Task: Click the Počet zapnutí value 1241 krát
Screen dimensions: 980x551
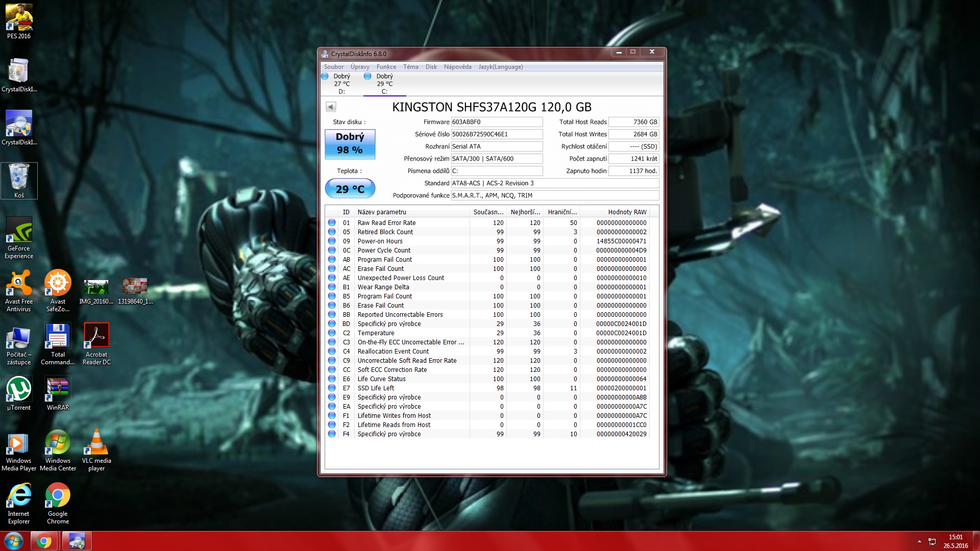Action: point(634,159)
